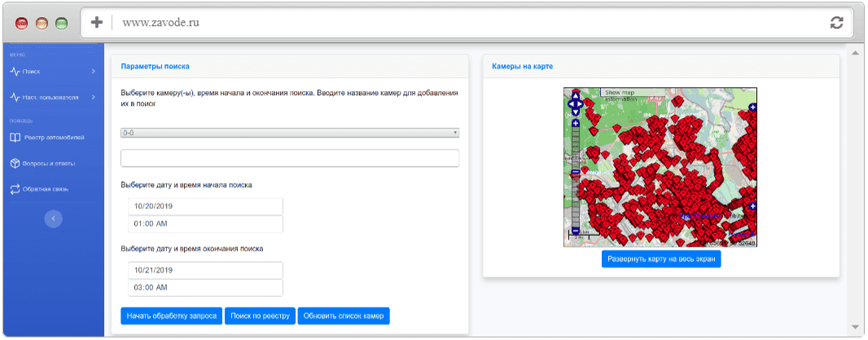Click the map zoom-out minus button

click(576, 230)
